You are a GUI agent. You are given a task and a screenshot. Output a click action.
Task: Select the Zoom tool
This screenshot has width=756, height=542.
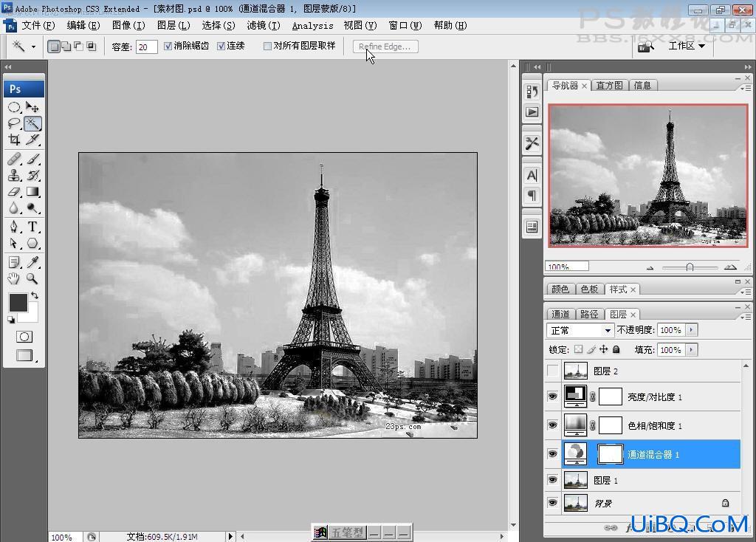click(32, 278)
